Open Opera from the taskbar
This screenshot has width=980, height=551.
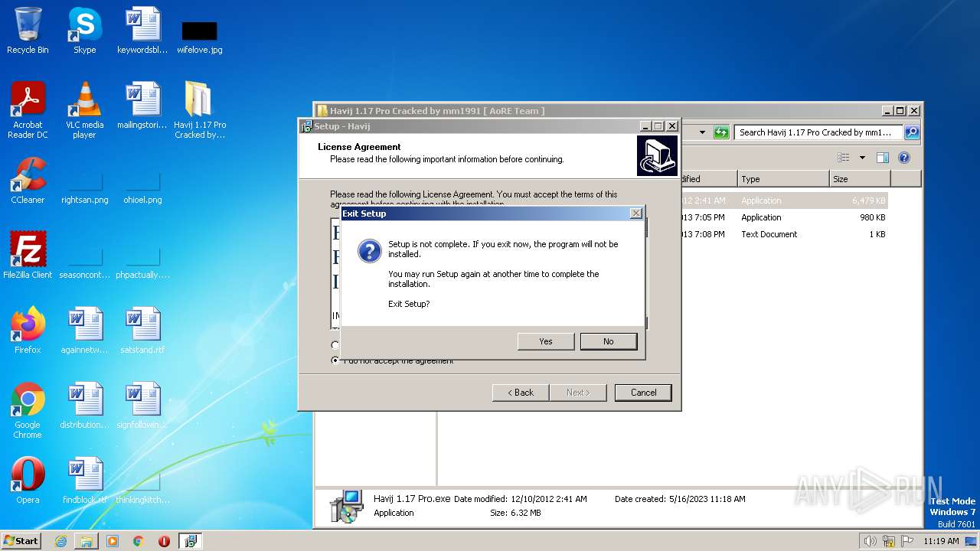(x=164, y=541)
